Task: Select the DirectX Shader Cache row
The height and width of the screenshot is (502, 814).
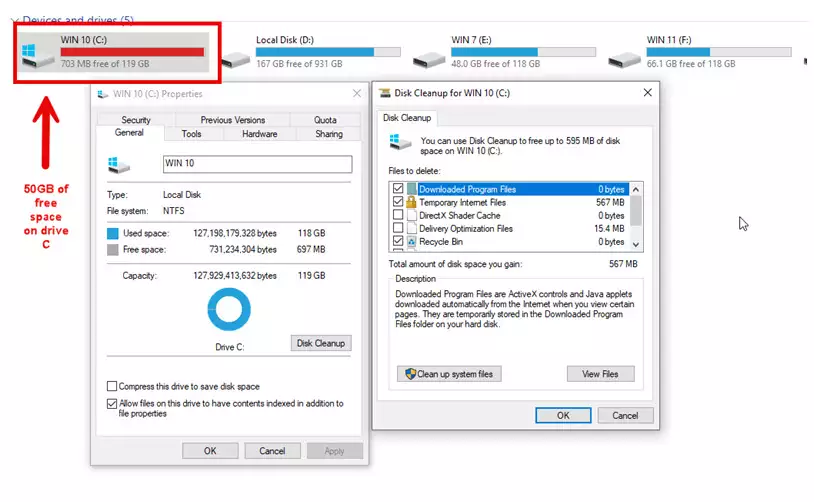Action: (x=509, y=215)
